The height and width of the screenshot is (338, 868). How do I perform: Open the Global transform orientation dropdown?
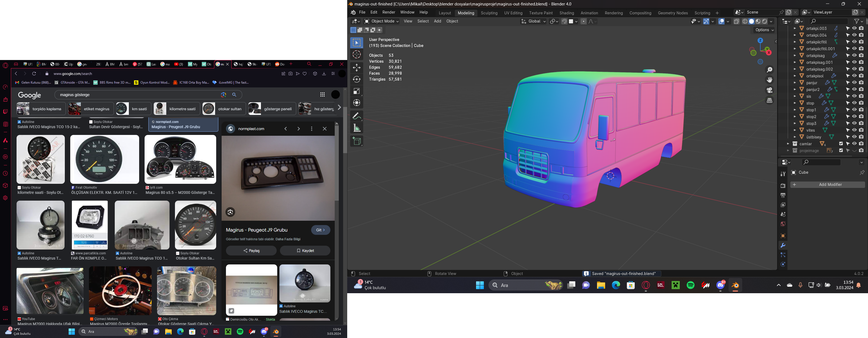pos(533,21)
